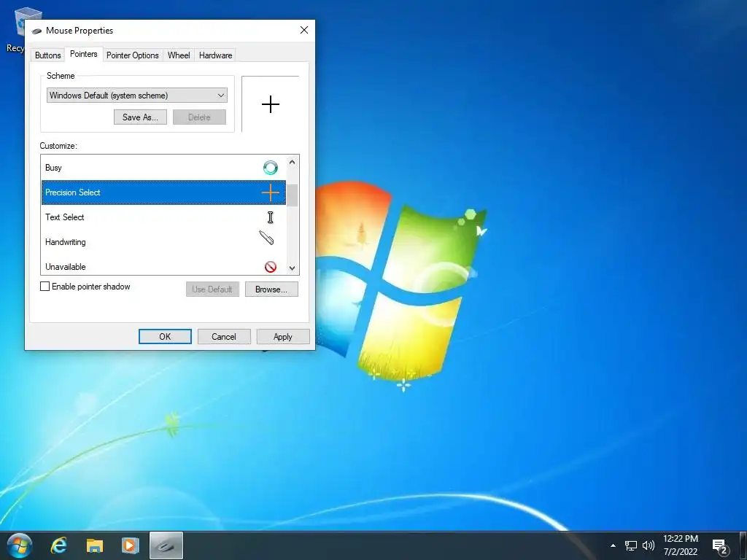Click Mouse Properties taskbar button
This screenshot has width=747, height=560.
[x=166, y=545]
